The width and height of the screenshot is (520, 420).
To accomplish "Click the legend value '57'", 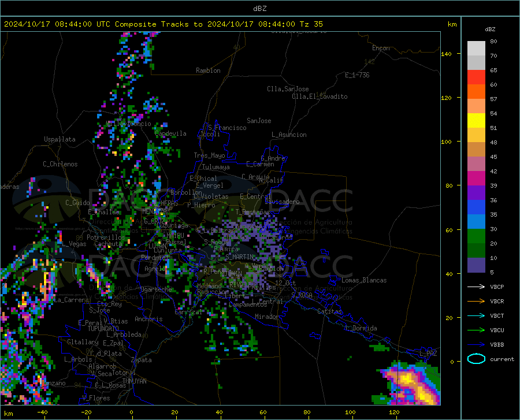I will click(x=493, y=99).
